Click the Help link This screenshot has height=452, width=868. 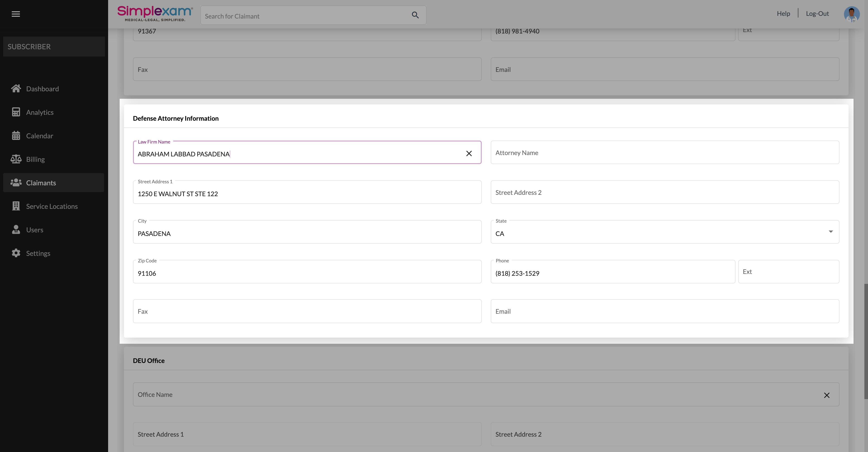pos(783,14)
